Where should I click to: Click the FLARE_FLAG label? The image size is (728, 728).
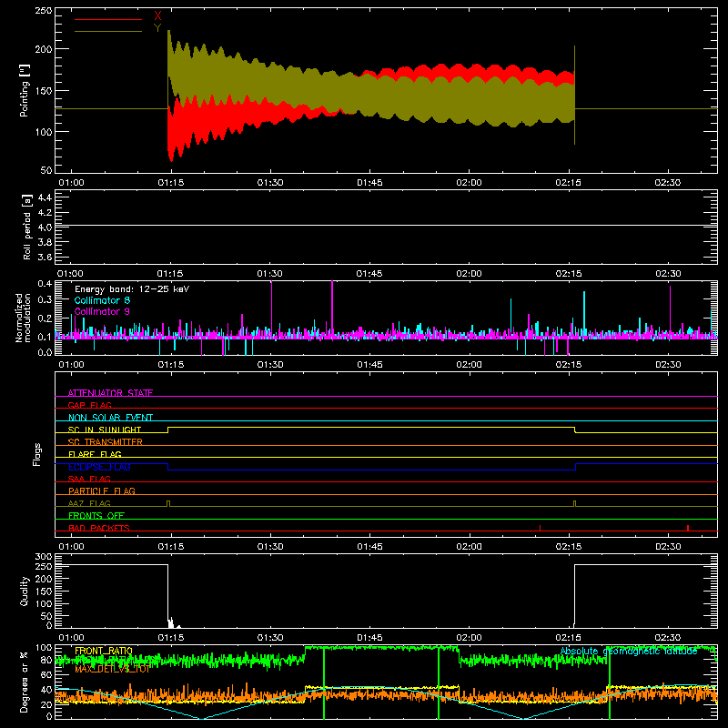tap(95, 454)
